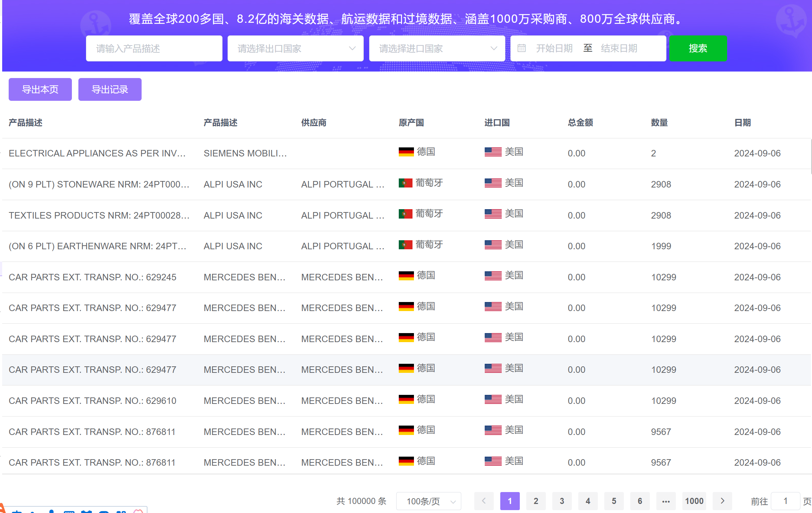Screen dimensions: 812x513
Task: Select the 开始日期 start date field
Action: (554, 48)
